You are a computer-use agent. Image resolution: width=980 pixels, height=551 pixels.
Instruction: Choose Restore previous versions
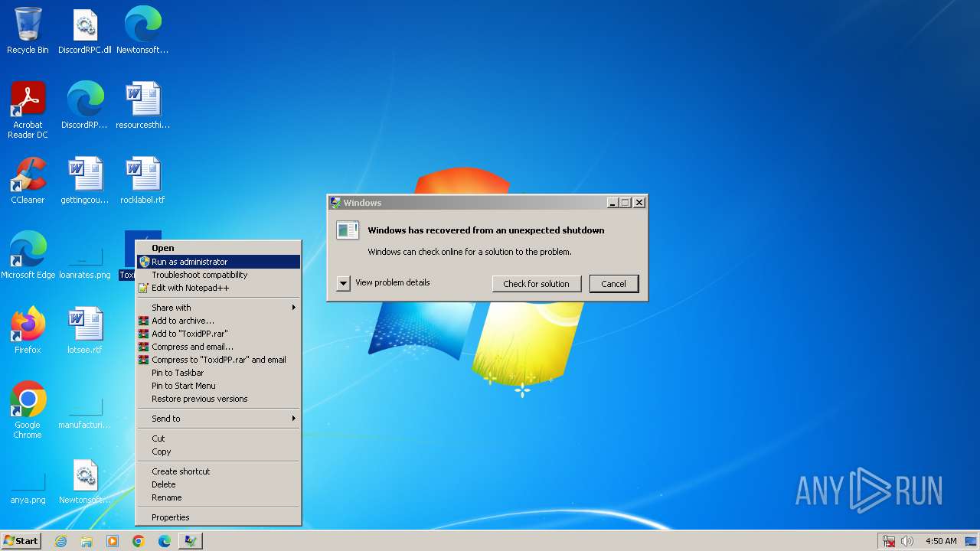click(x=218, y=399)
